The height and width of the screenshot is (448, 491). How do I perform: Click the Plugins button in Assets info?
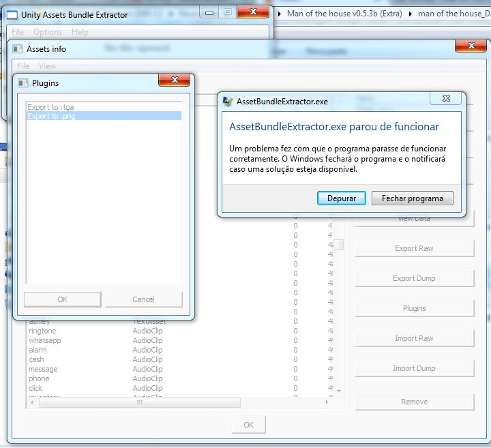(x=414, y=308)
